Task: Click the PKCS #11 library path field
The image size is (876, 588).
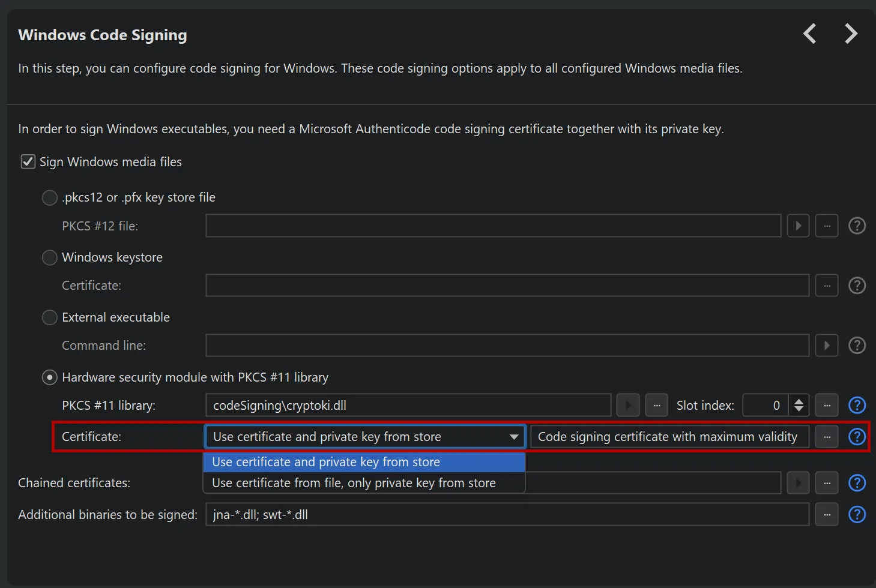Action: tap(408, 406)
